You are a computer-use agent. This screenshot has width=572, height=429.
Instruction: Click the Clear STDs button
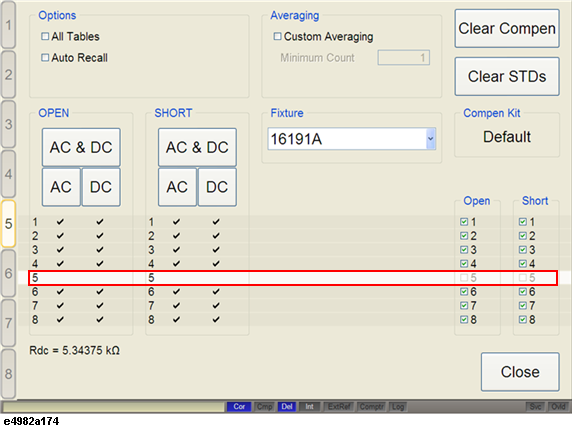[x=507, y=77]
